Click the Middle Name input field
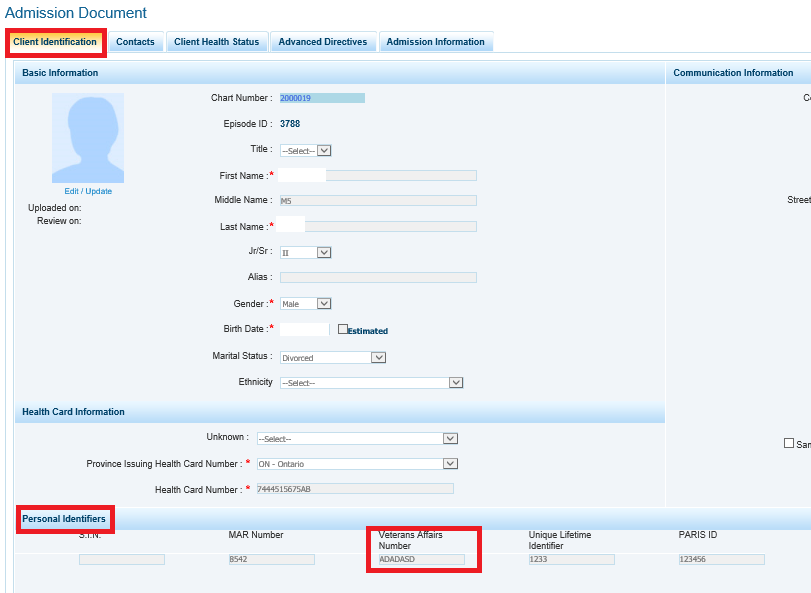 pos(378,200)
